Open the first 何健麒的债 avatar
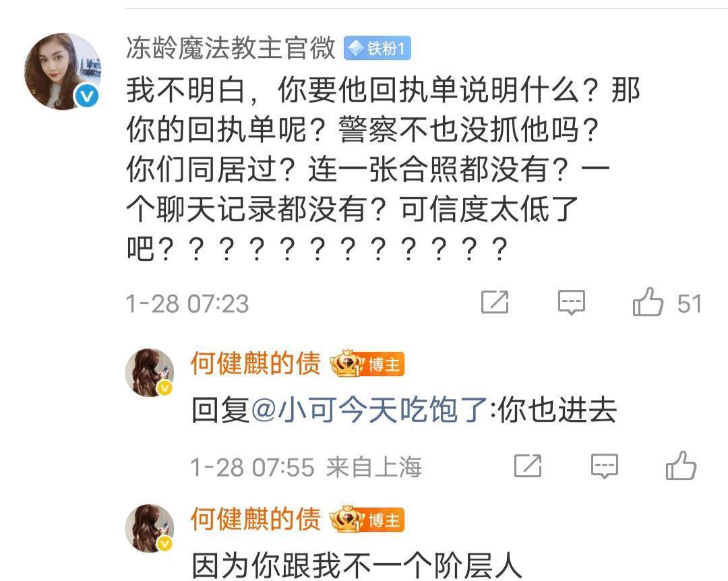Viewport: 728px width, 581px height. click(x=150, y=373)
